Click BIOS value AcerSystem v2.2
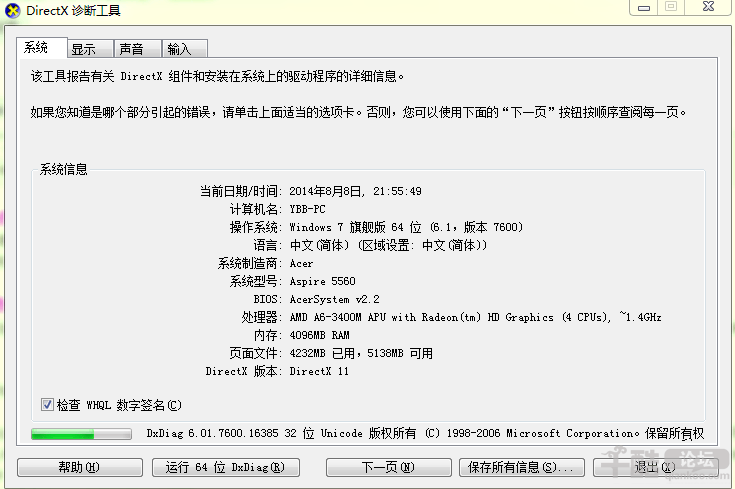The image size is (735, 489). coord(335,299)
